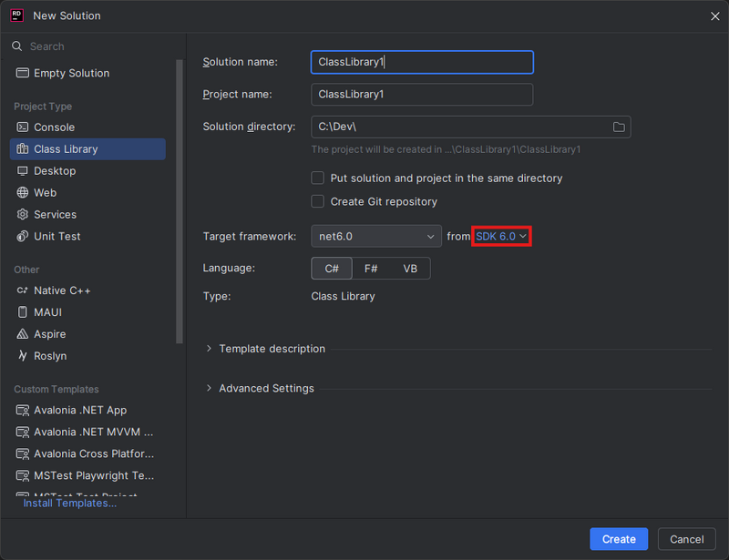Click the Cancel button
This screenshot has width=729, height=560.
686,539
